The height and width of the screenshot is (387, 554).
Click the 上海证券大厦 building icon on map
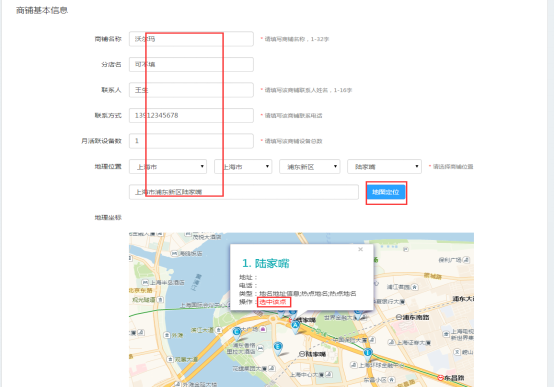coord(391,342)
